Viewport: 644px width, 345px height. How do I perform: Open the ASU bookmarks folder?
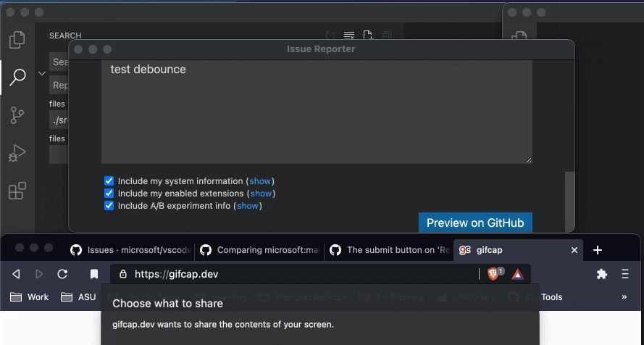[78, 297]
